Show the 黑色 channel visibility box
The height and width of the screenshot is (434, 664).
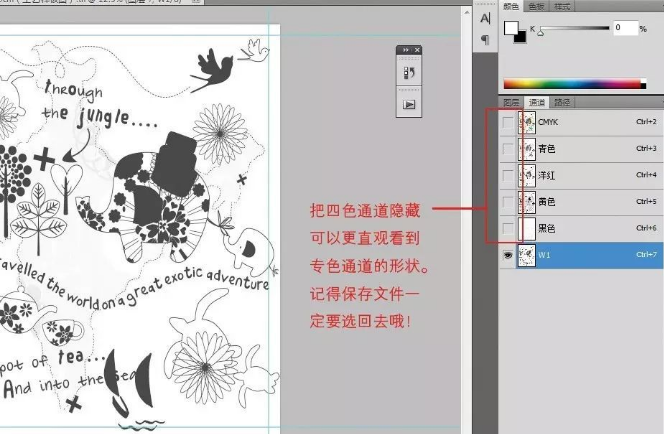point(507,229)
